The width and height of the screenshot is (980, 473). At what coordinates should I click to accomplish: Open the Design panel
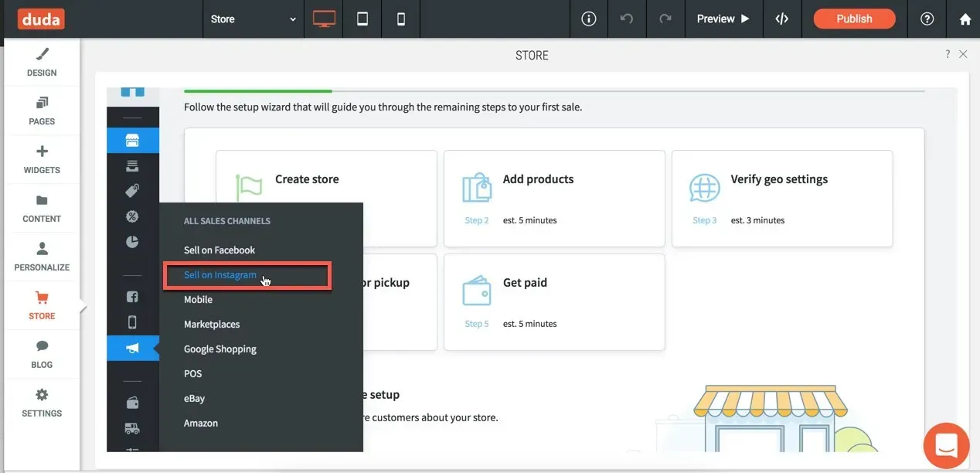point(42,63)
